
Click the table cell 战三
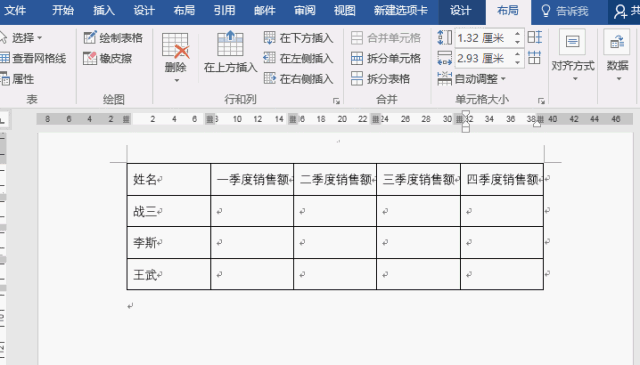coord(169,211)
